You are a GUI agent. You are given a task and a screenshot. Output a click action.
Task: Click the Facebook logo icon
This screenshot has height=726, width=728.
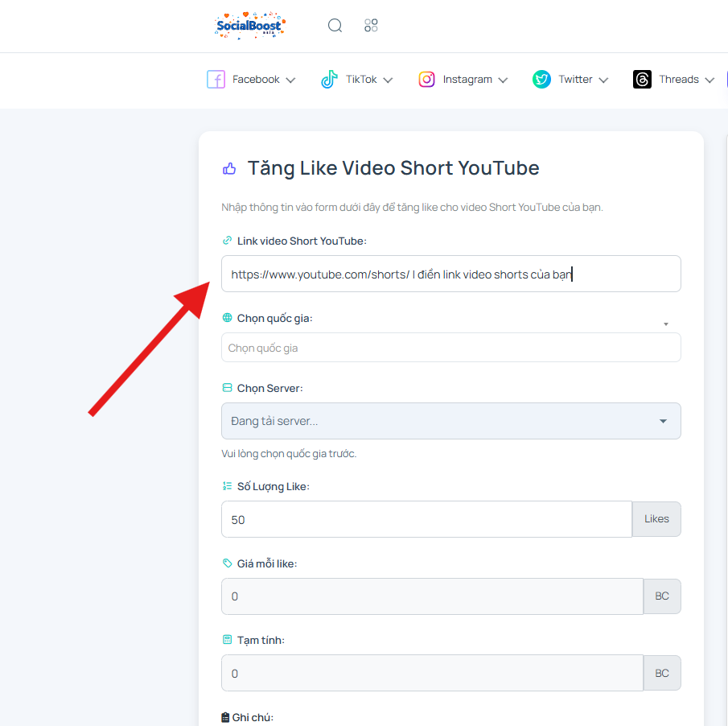click(216, 80)
